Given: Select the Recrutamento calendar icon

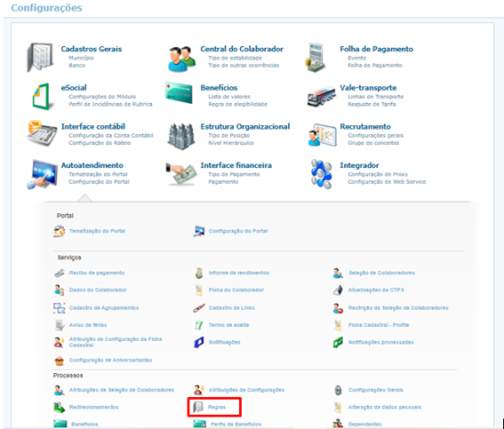Looking at the screenshot, I should coord(322,135).
